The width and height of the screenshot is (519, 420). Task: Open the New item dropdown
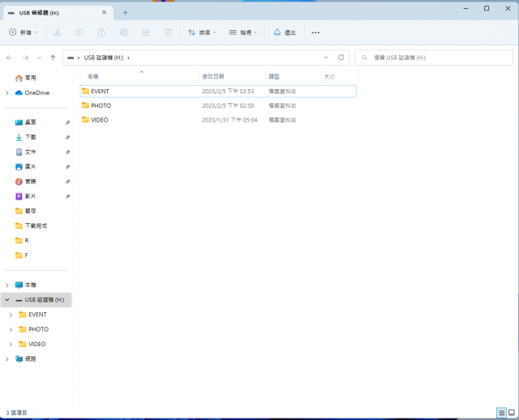coord(23,32)
